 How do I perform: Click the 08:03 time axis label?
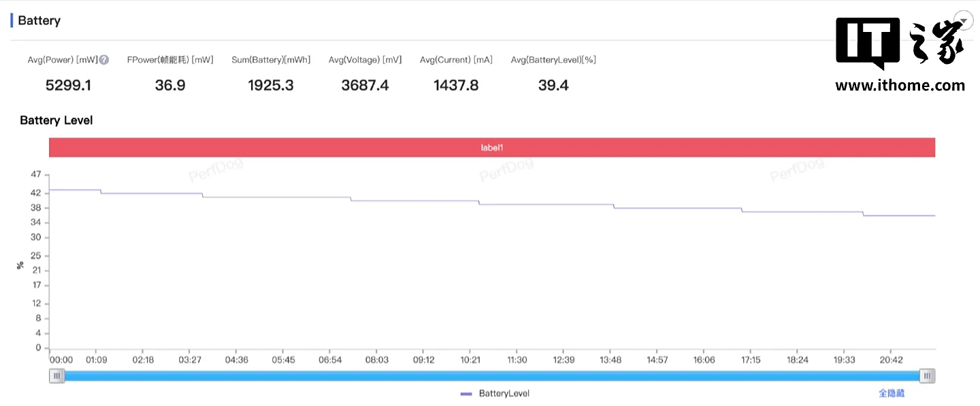[377, 360]
